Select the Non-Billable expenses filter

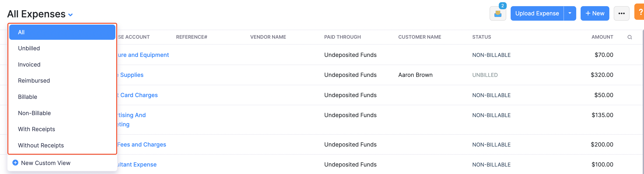click(x=34, y=113)
